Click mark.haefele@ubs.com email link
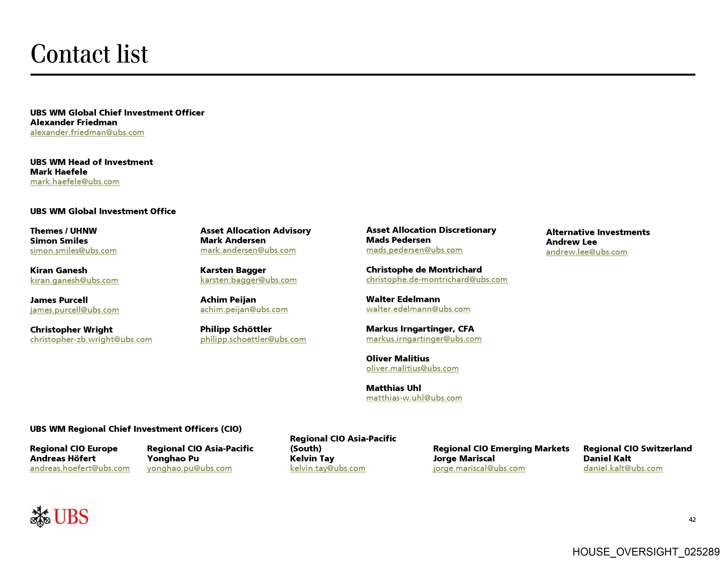The height and width of the screenshot is (561, 728). [x=75, y=182]
